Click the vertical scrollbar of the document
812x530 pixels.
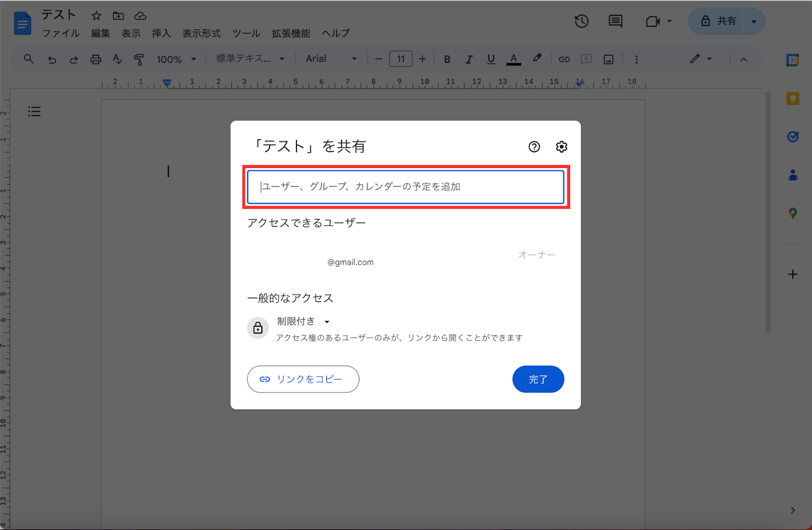click(x=768, y=212)
